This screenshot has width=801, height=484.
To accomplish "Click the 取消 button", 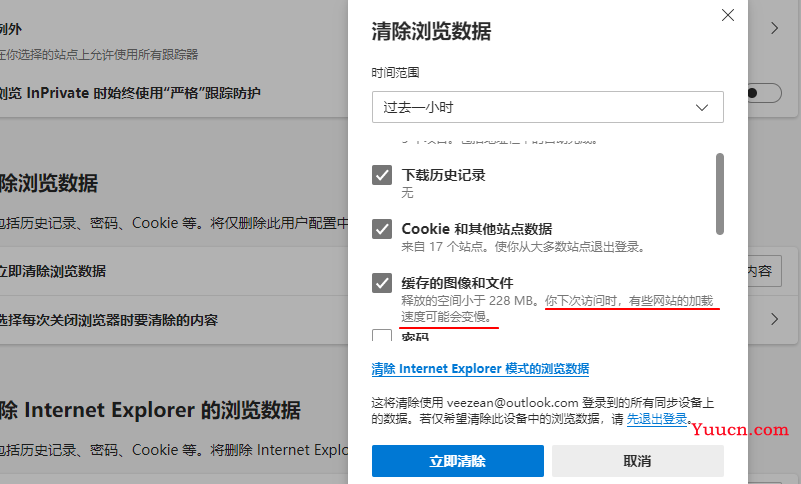I will click(638, 461).
